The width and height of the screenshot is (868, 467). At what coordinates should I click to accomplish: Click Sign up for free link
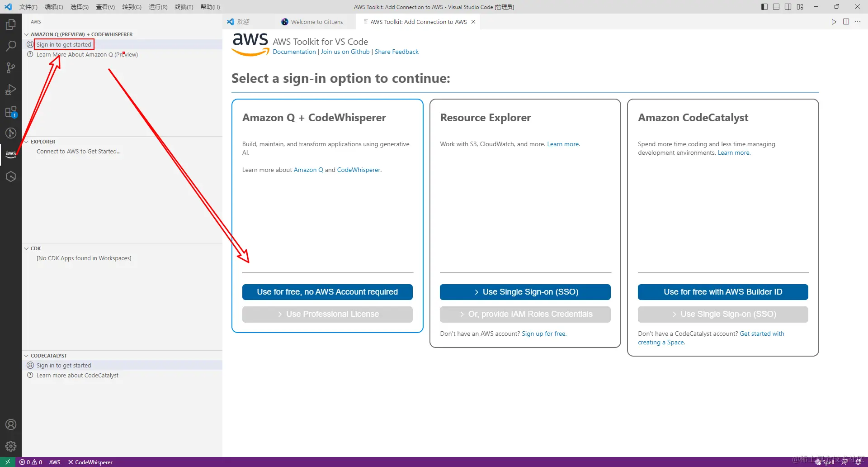[x=544, y=334]
